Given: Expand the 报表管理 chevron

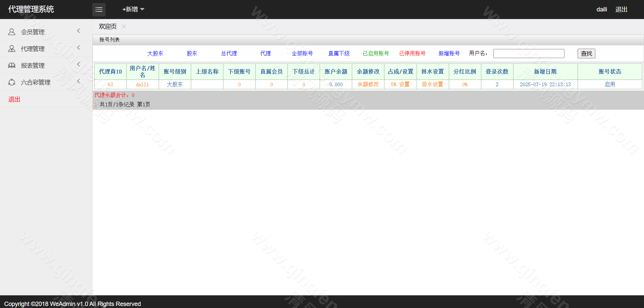Looking at the screenshot, I should tap(79, 64).
